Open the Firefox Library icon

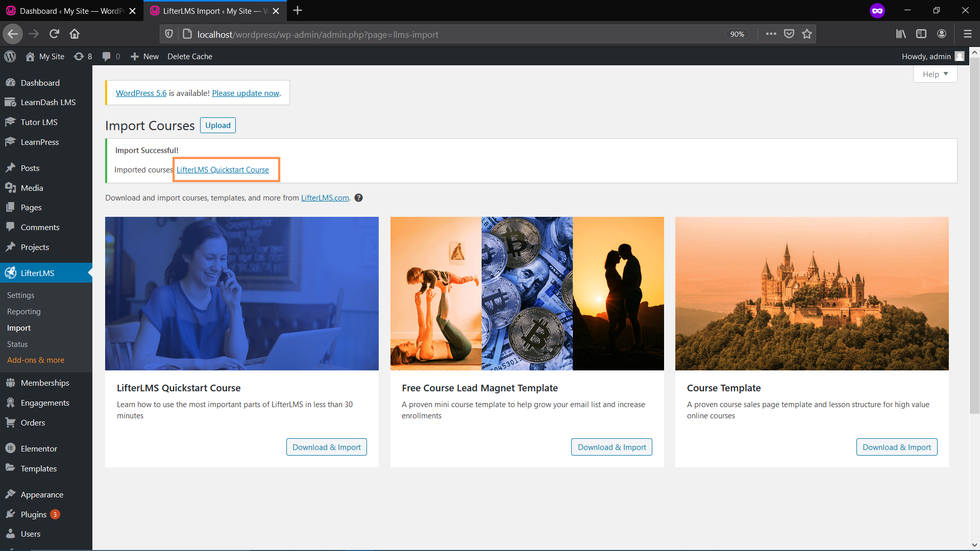click(901, 34)
